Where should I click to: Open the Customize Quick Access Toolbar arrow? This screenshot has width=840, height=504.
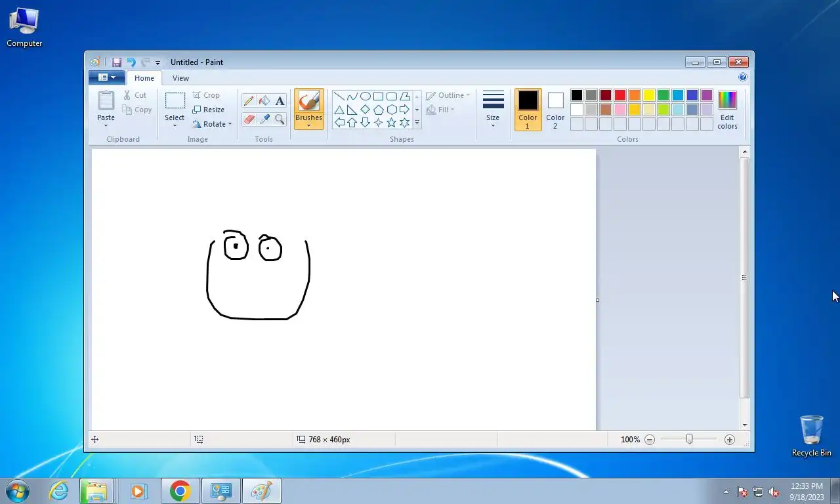pos(157,63)
